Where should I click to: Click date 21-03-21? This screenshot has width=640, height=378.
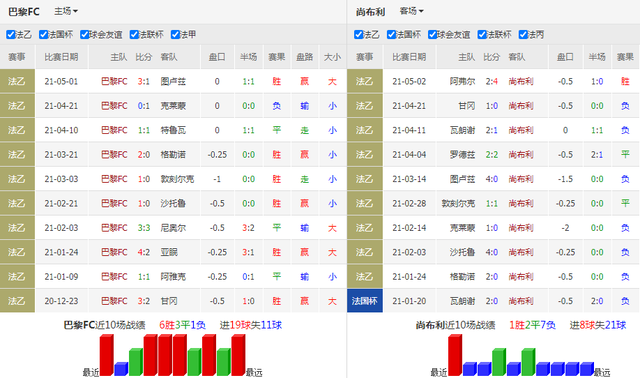(61, 155)
